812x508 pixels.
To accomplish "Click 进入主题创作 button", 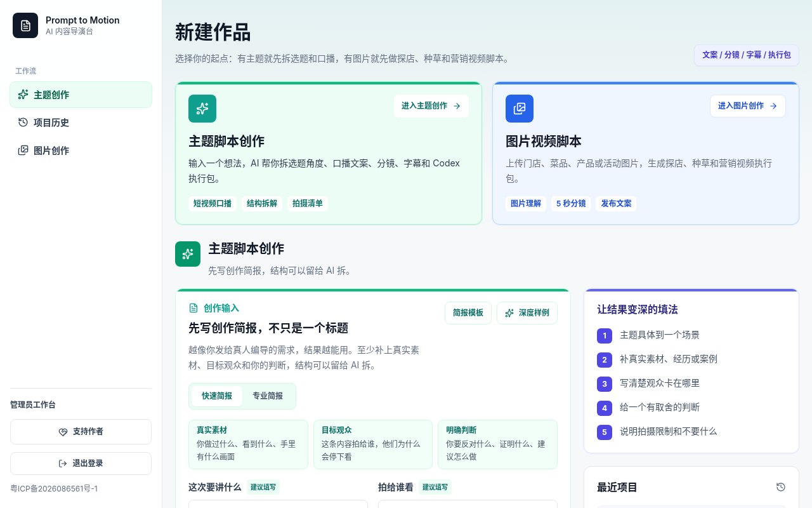I will [x=431, y=106].
